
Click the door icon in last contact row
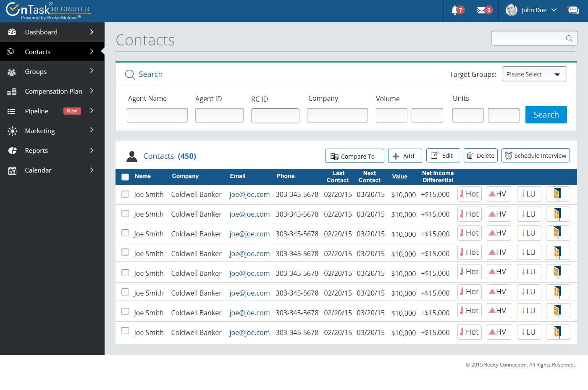(558, 332)
